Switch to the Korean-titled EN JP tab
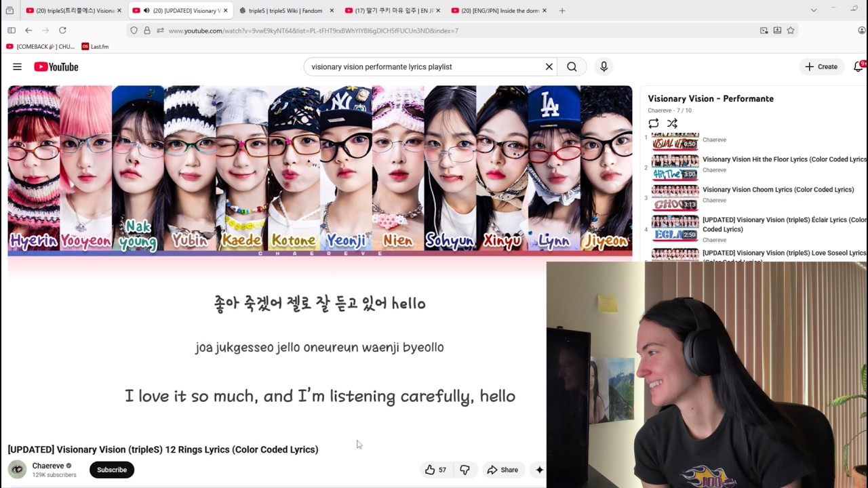 pyautogui.click(x=393, y=10)
